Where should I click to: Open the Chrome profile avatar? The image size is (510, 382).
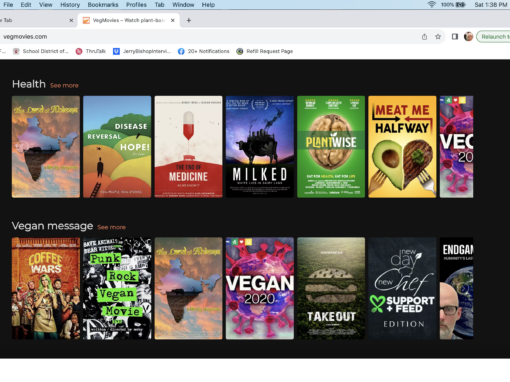468,36
